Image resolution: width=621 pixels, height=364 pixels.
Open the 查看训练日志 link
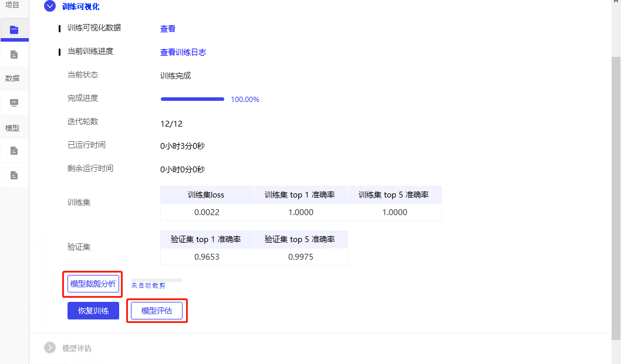(x=183, y=52)
